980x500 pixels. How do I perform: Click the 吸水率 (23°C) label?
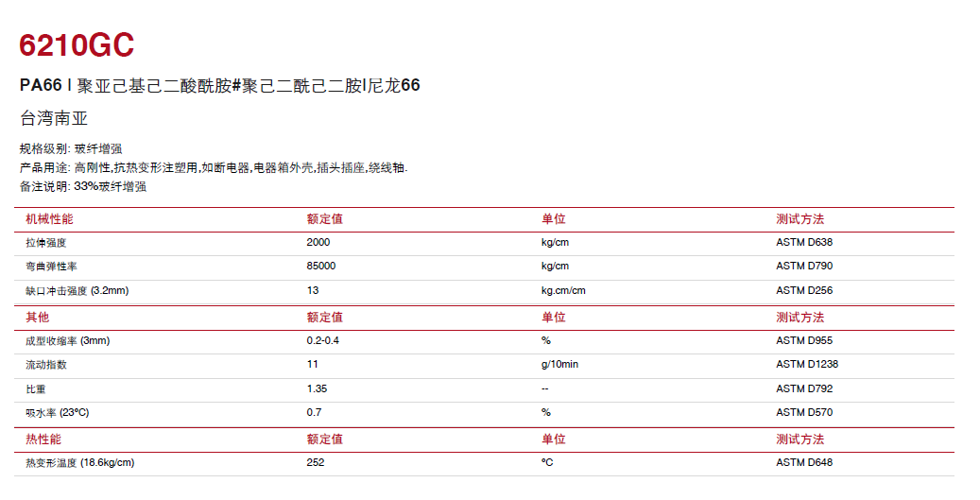tap(58, 412)
